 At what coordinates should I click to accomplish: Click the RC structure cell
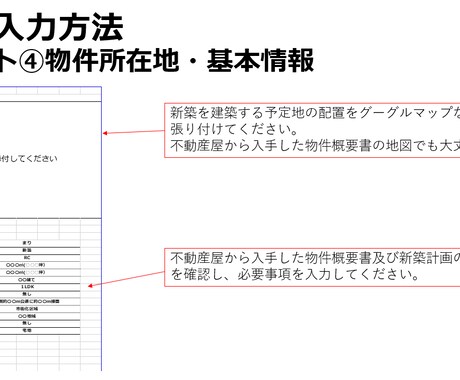[x=27, y=258]
